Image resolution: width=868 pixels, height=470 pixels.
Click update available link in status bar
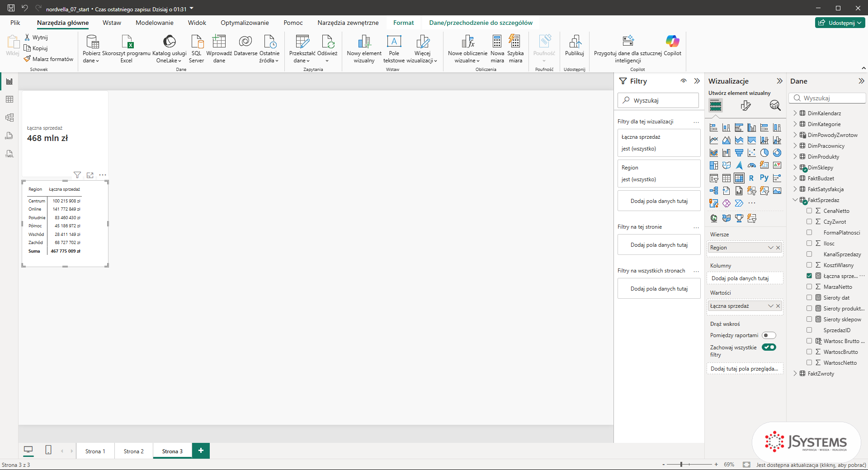point(811,465)
